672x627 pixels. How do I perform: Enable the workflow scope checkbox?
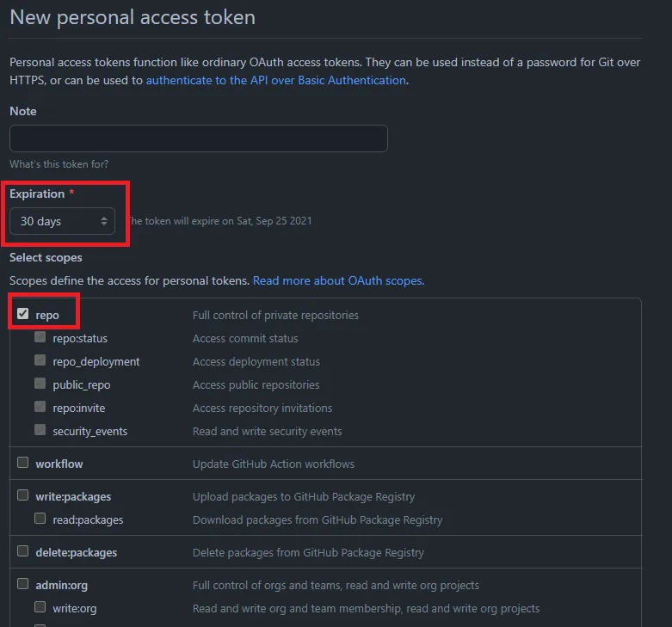(x=23, y=463)
